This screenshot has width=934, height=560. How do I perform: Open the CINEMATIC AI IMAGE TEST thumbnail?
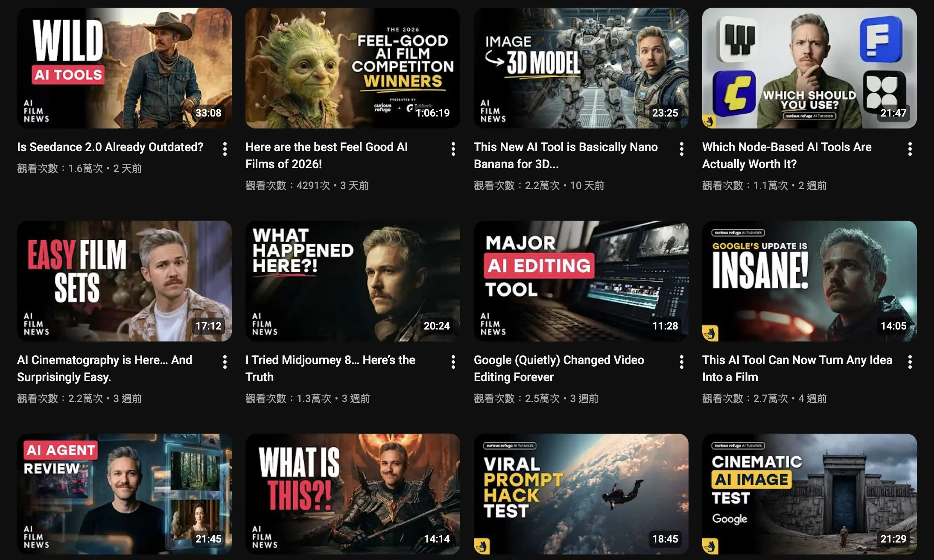(809, 494)
